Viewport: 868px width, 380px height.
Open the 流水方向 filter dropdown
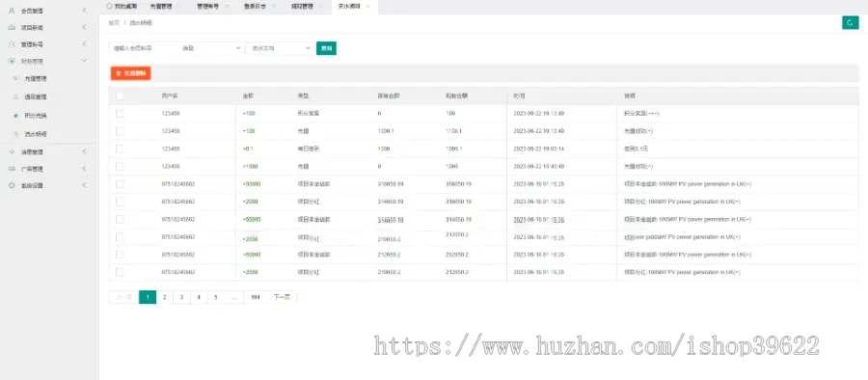(x=280, y=48)
